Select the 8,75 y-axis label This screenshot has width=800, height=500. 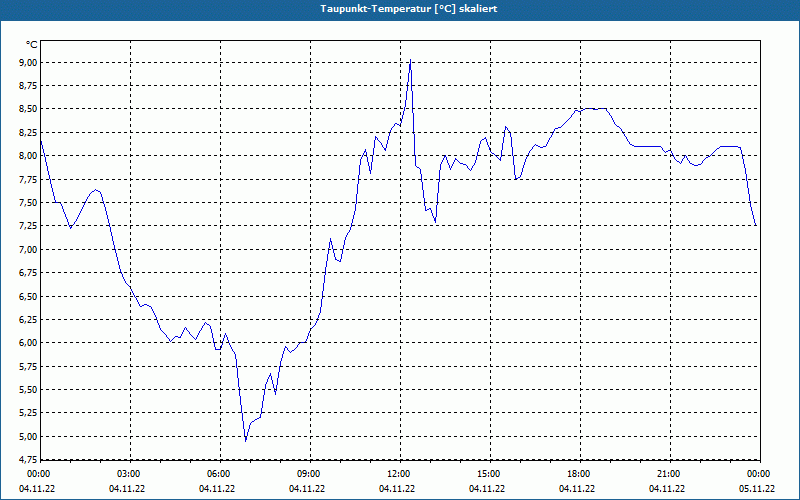point(27,86)
